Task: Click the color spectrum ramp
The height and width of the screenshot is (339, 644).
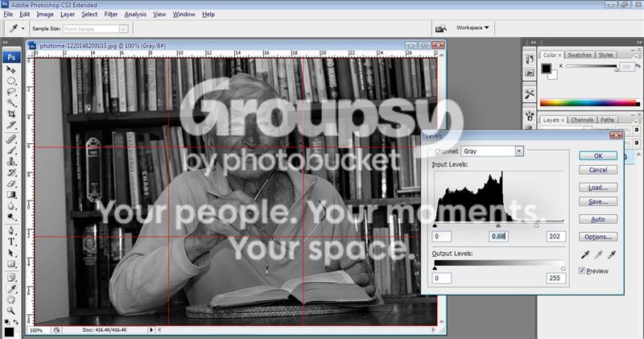Action: click(x=590, y=103)
